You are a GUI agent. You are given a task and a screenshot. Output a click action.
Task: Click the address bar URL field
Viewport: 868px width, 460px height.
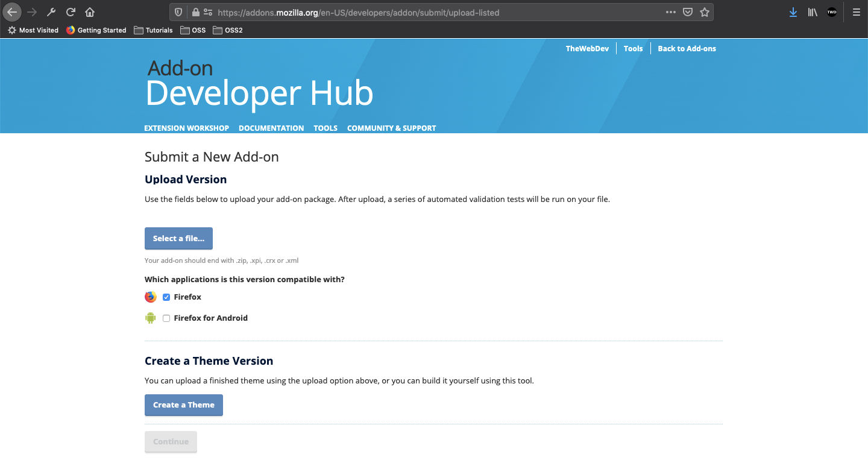440,12
